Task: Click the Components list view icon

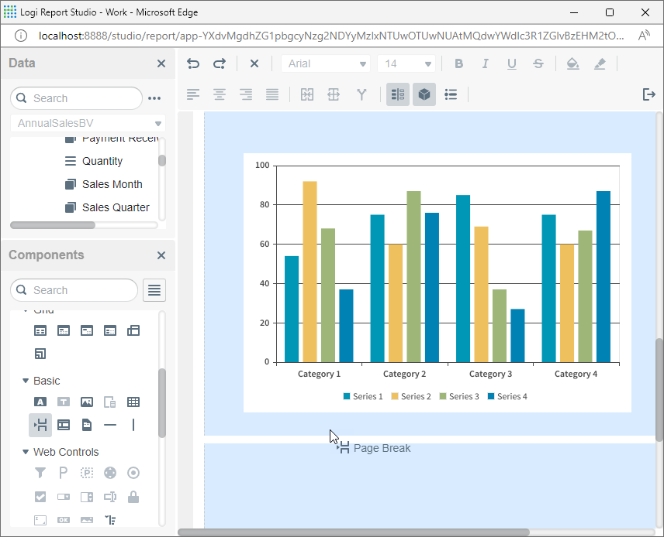Action: pos(154,291)
